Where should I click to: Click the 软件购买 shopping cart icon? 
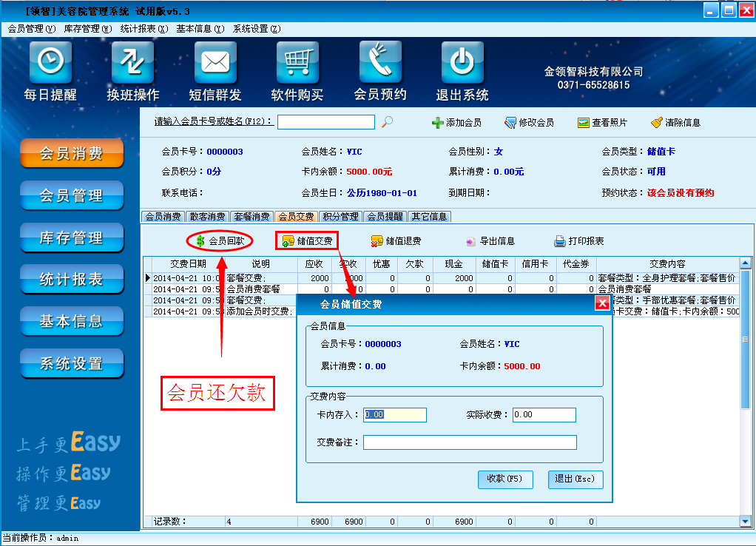coord(297,63)
